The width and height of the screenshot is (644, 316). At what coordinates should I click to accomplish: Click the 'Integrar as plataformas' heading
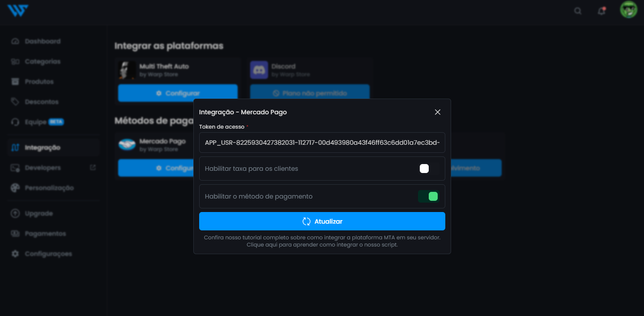point(169,46)
